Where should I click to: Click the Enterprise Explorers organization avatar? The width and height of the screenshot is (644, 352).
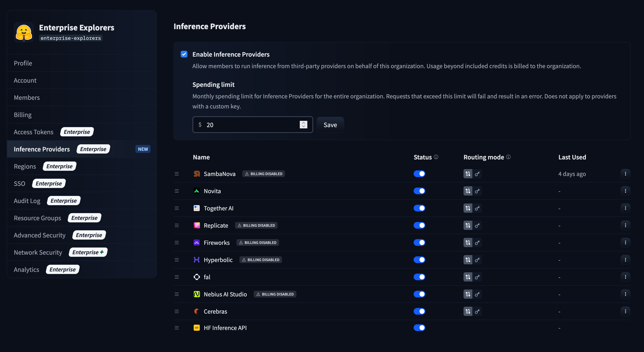point(23,32)
